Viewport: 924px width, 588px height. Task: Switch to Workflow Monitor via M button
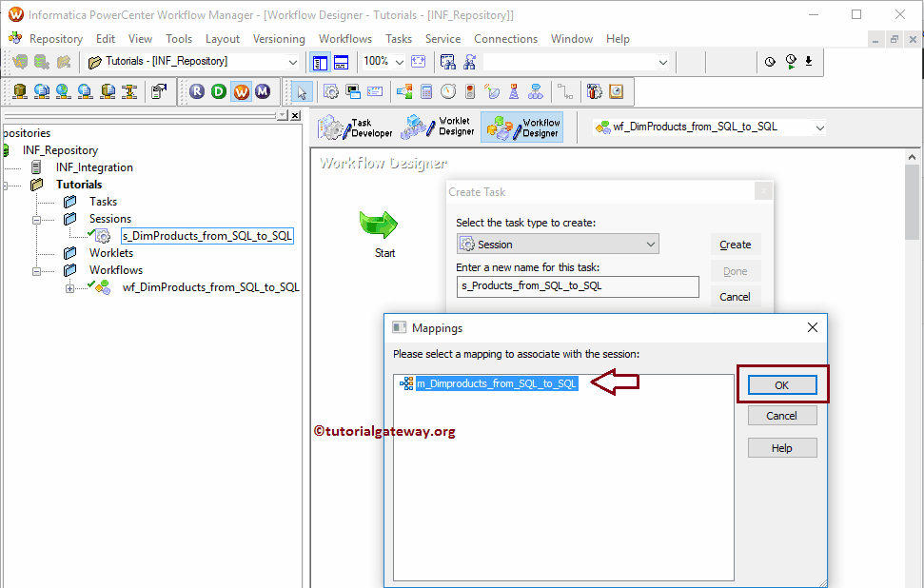(263, 91)
